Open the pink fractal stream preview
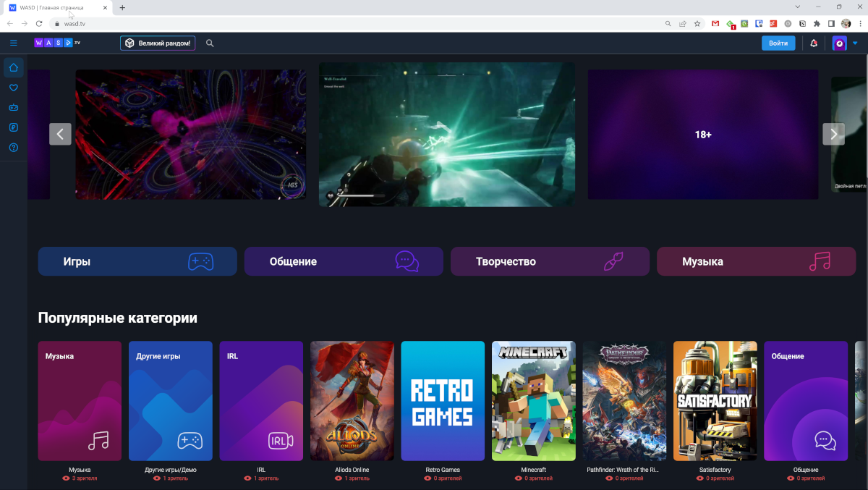Image resolution: width=868 pixels, height=490 pixels. pos(191,135)
